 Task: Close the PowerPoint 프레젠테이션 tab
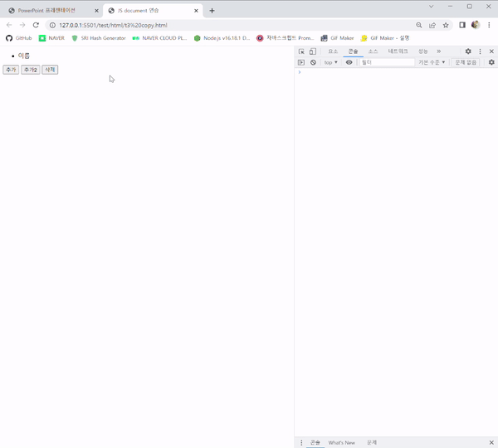coord(96,11)
